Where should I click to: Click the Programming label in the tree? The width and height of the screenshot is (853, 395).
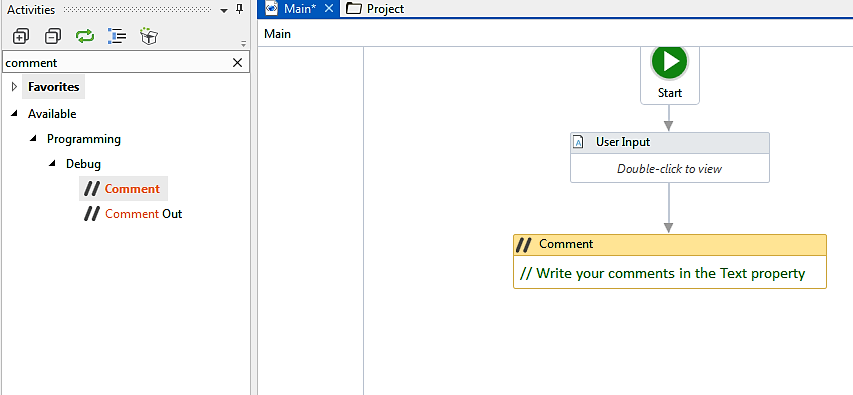[84, 139]
